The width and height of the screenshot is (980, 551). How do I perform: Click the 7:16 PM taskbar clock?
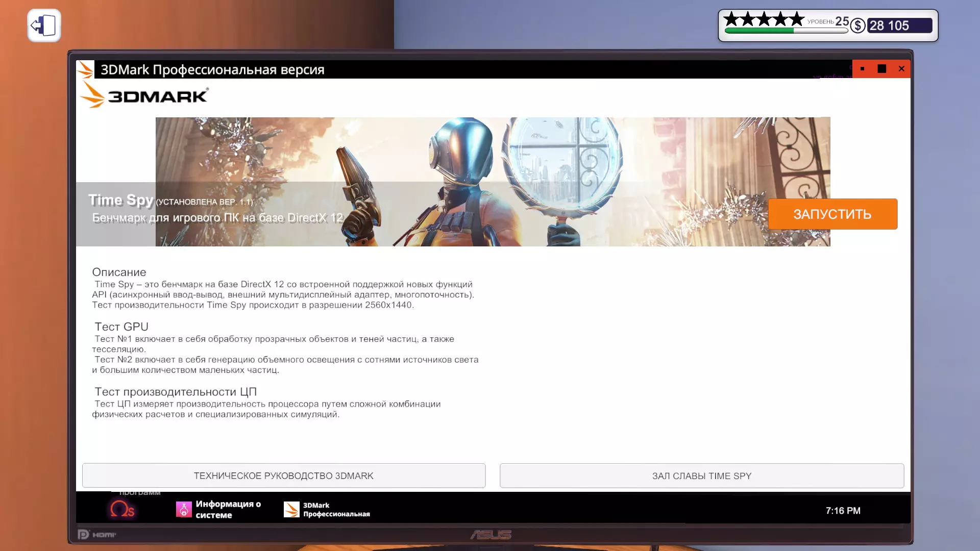coord(843,511)
